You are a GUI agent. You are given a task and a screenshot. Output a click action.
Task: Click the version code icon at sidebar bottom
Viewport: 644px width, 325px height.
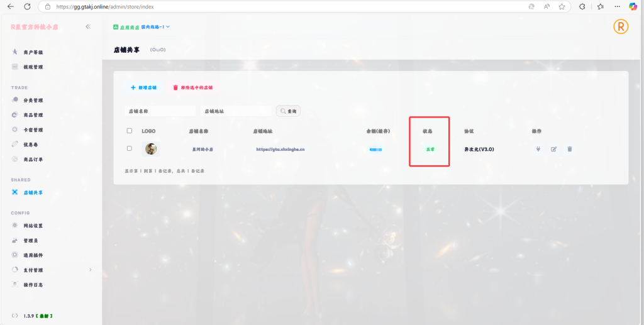pyautogui.click(x=14, y=315)
